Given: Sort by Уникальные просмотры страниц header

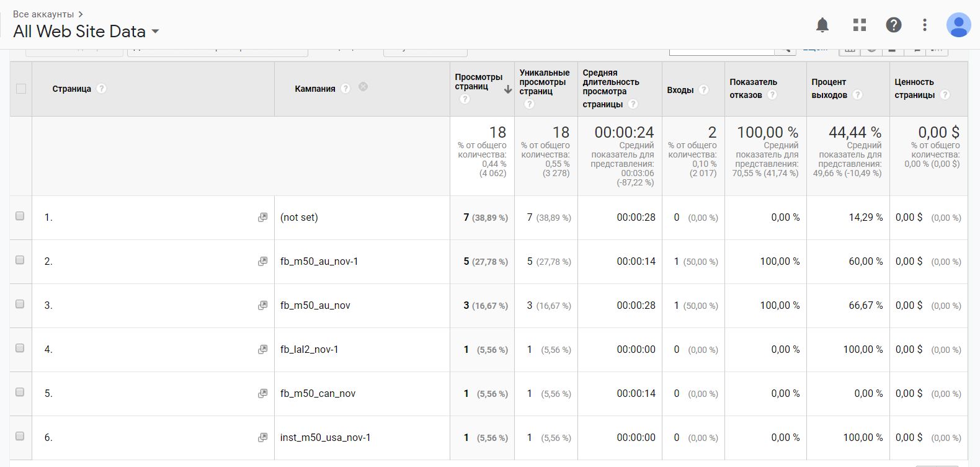Looking at the screenshot, I should pos(544,82).
